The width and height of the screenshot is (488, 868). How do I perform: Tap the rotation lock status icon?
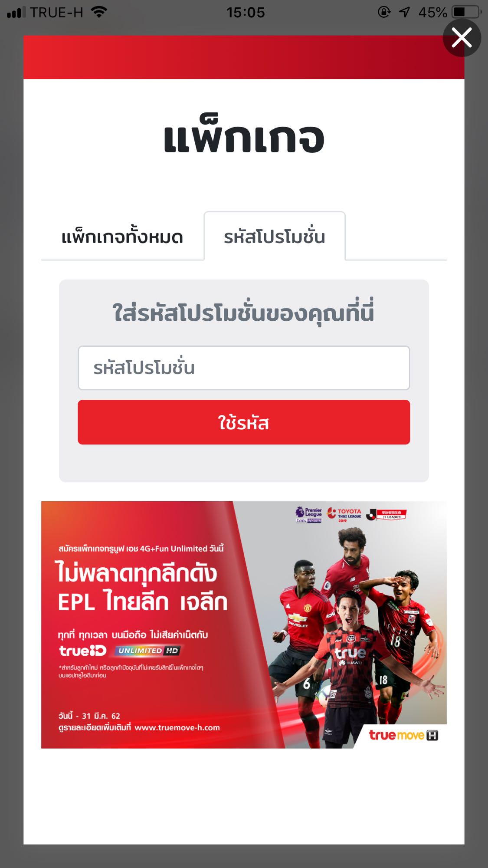point(384,12)
